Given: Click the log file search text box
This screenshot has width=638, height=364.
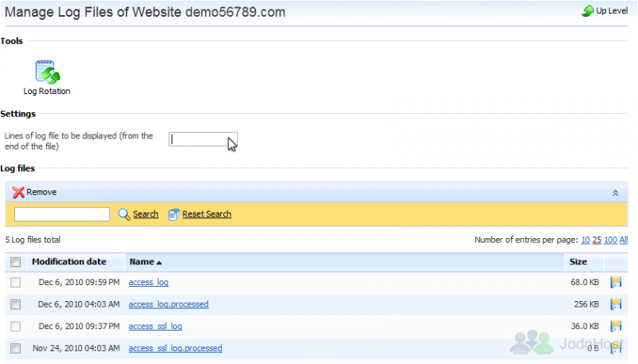Looking at the screenshot, I should (62, 214).
